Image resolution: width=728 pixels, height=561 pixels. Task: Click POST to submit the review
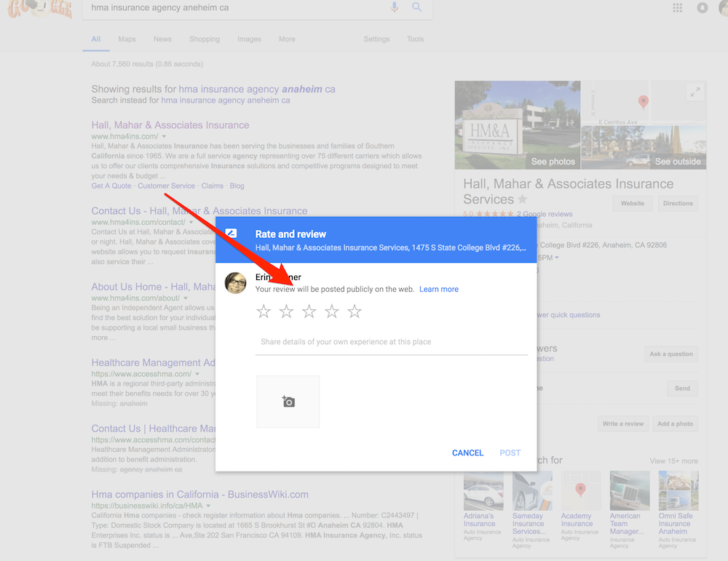coord(510,453)
